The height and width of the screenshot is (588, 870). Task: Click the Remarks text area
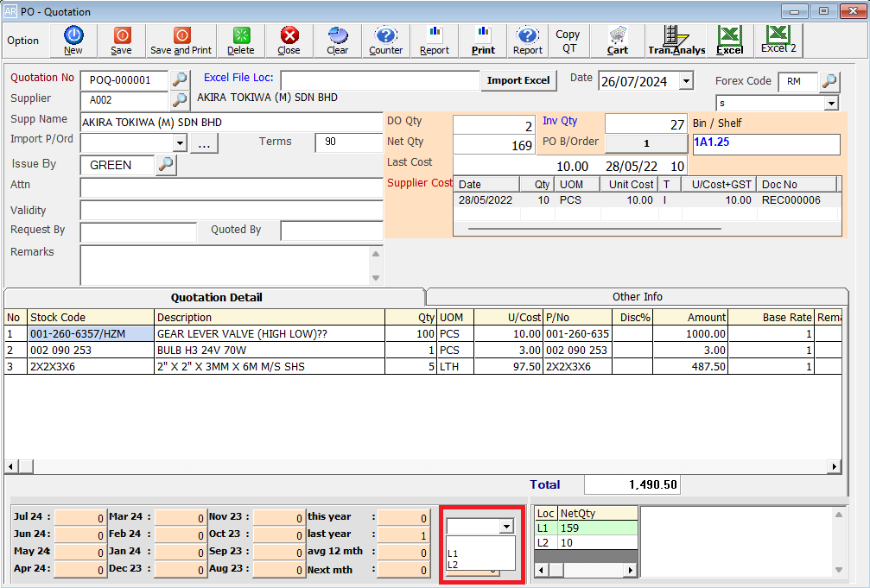tap(225, 264)
